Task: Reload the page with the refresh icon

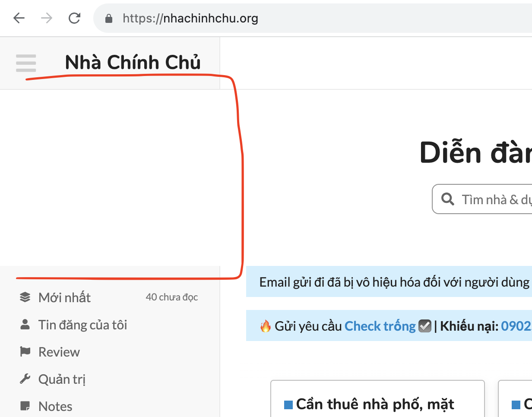Action: 75,18
